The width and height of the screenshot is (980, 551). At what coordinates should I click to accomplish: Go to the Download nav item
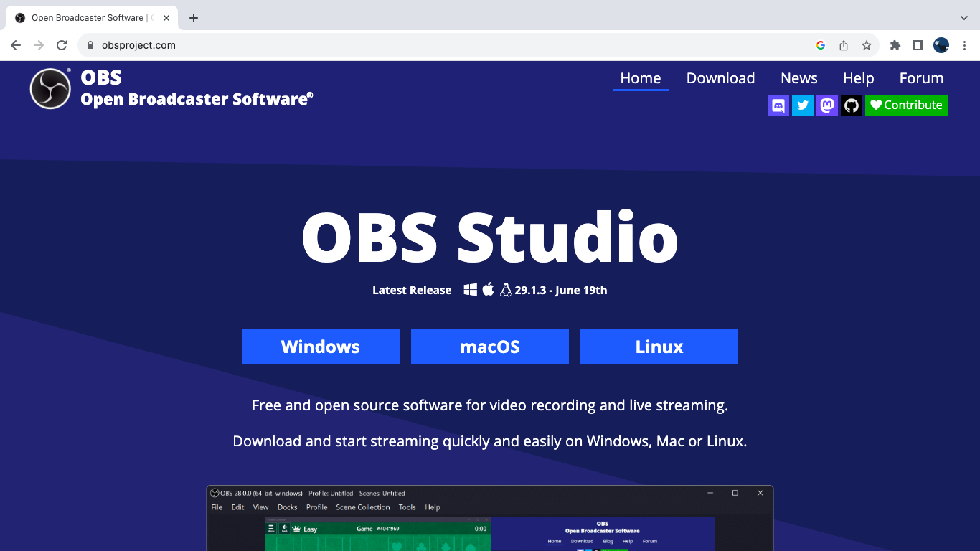pos(720,78)
